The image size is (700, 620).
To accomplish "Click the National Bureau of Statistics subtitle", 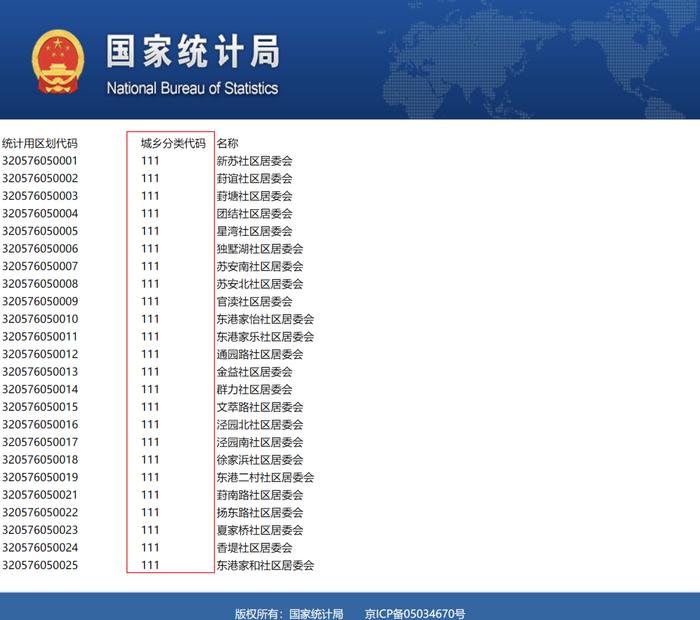I will tap(192, 88).
